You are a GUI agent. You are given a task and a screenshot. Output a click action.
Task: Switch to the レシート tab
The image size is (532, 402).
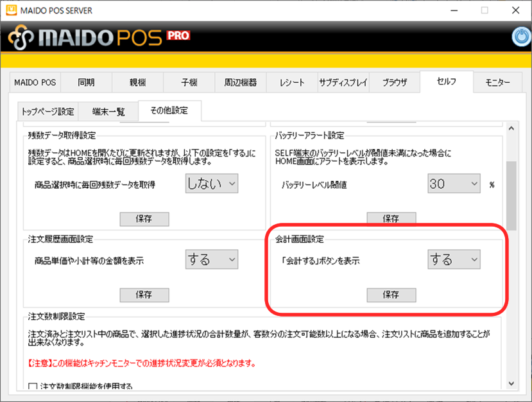[x=292, y=82]
